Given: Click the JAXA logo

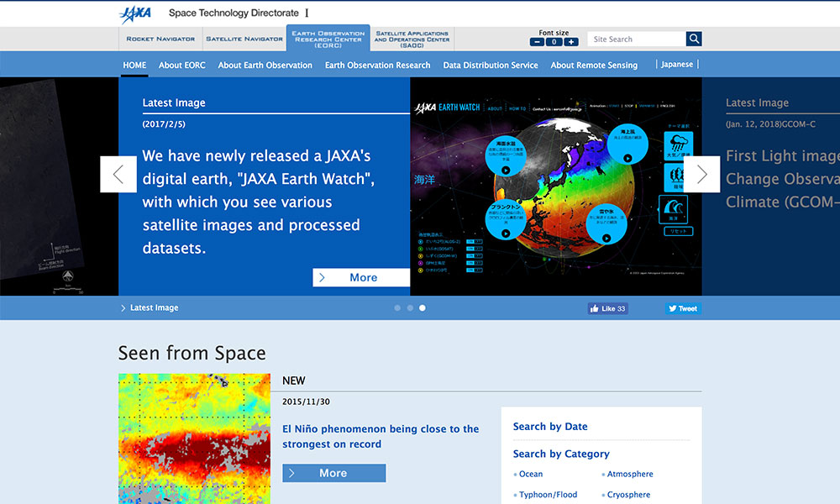Looking at the screenshot, I should [x=135, y=14].
